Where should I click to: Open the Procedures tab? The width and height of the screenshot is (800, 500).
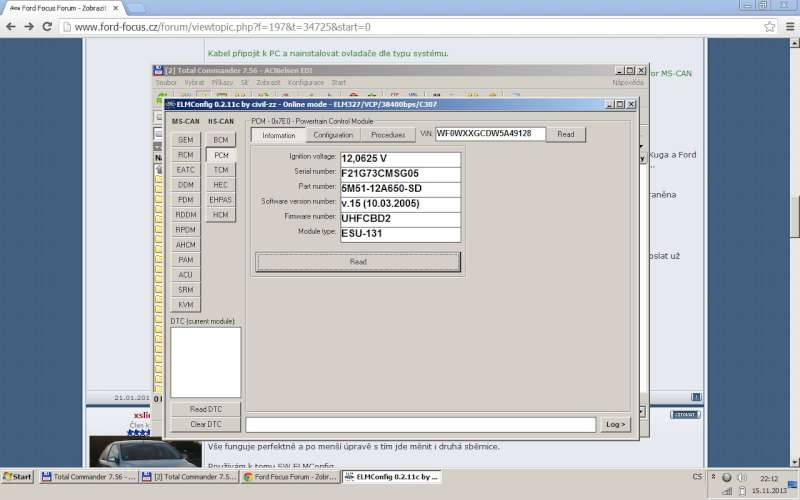pos(388,134)
